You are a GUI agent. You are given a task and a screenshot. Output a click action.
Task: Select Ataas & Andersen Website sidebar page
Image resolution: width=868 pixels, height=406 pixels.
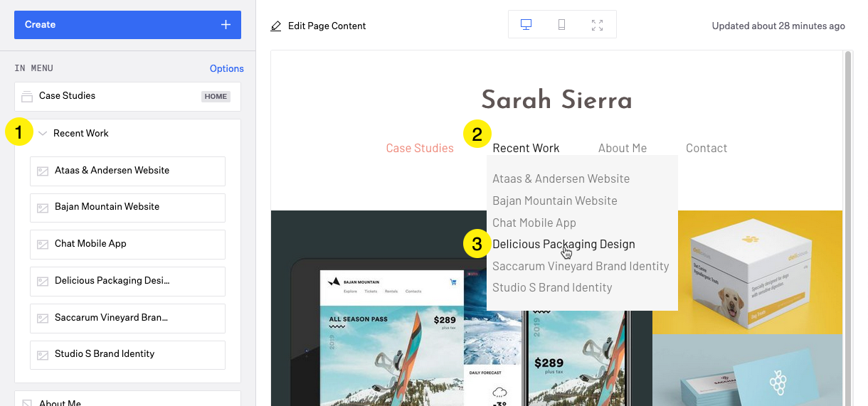pyautogui.click(x=127, y=171)
